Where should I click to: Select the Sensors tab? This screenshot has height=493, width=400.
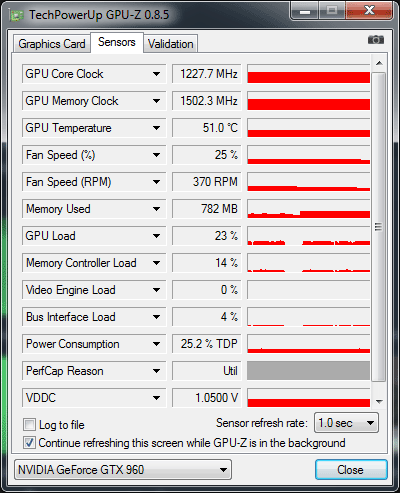point(117,42)
